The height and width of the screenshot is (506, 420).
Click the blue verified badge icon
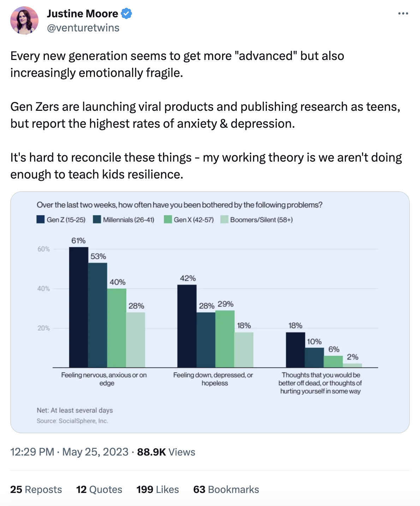[126, 14]
